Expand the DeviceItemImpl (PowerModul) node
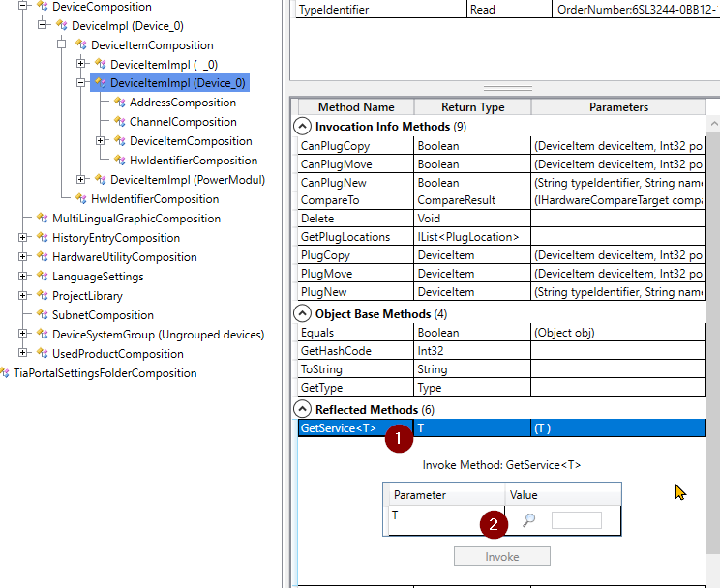The height and width of the screenshot is (588, 720). pos(81,179)
